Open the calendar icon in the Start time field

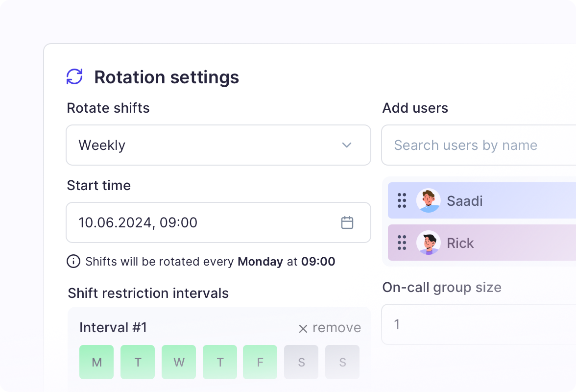(x=347, y=222)
